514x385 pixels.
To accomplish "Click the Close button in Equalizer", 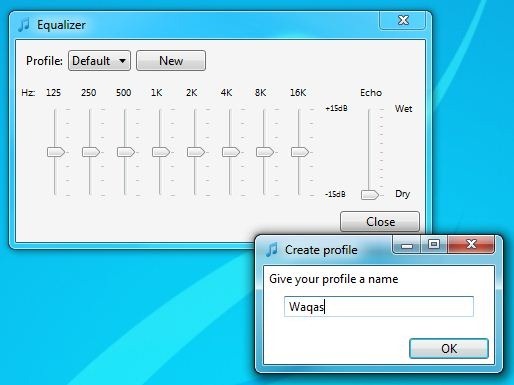I will [x=380, y=221].
